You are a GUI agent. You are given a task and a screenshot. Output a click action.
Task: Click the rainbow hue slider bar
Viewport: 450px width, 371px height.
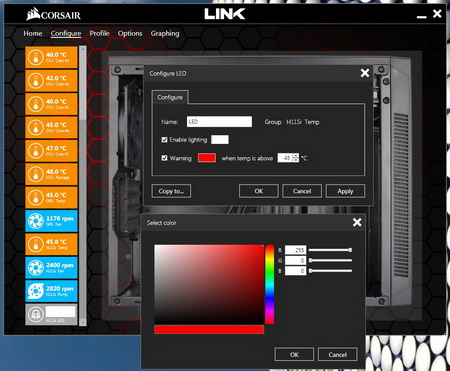[270, 284]
